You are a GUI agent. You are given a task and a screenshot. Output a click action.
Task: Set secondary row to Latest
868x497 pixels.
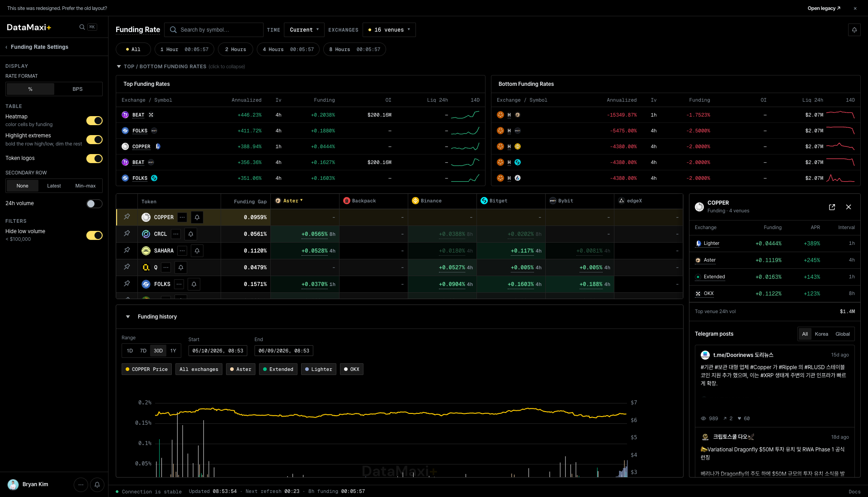coord(54,186)
